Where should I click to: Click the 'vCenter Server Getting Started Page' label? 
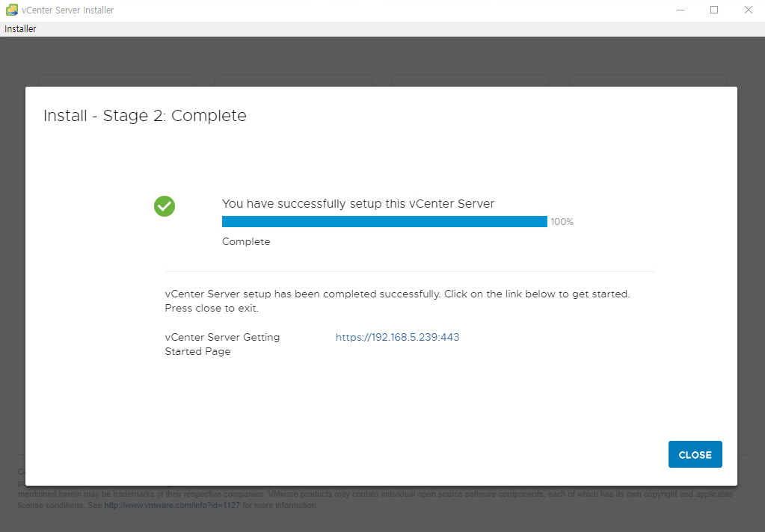coord(223,344)
